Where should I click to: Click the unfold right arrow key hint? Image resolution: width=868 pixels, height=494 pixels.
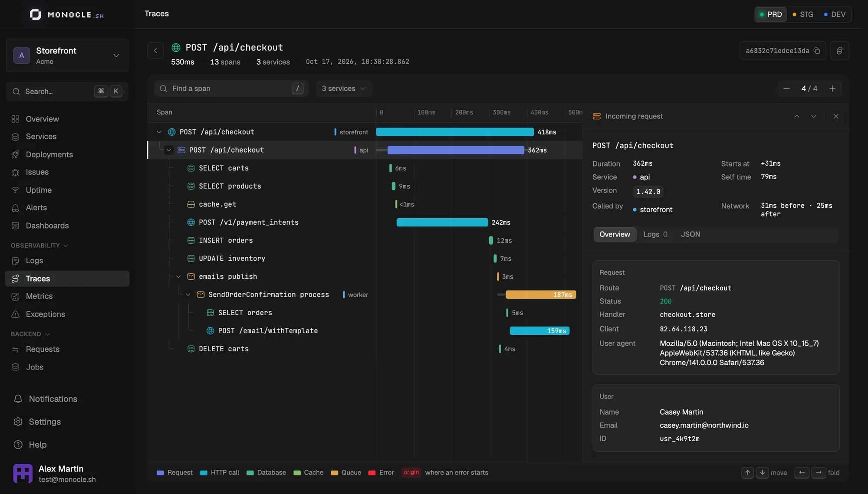(x=818, y=473)
